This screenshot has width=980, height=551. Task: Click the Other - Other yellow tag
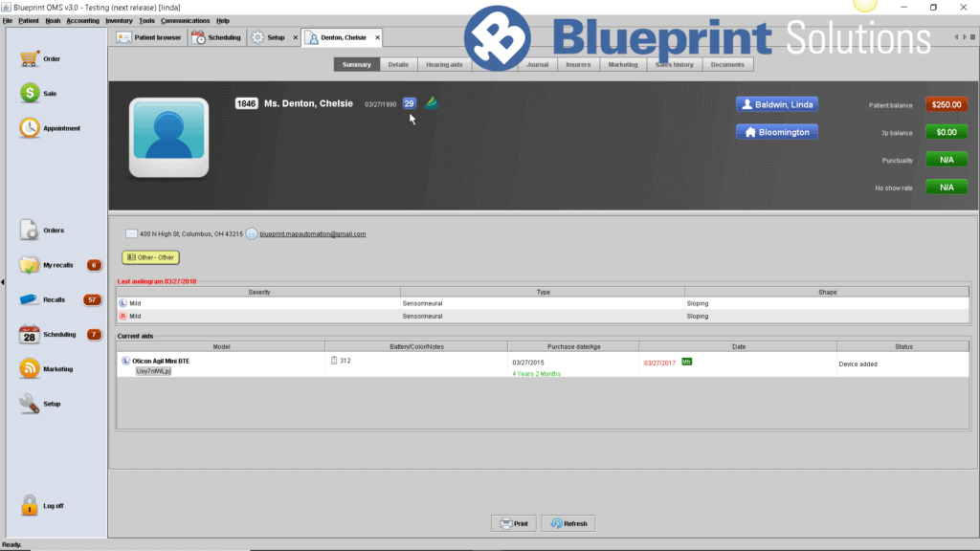coord(150,257)
